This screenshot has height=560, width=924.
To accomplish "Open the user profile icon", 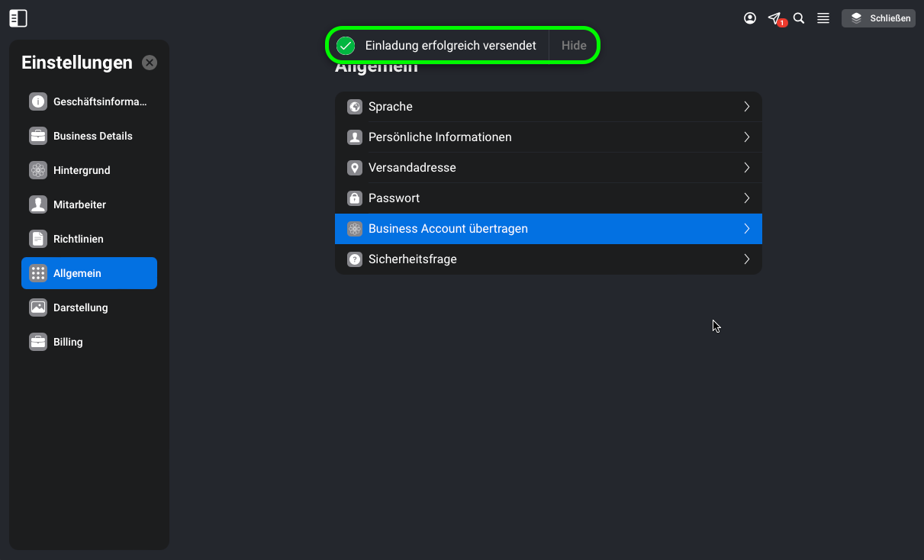I will (x=750, y=18).
